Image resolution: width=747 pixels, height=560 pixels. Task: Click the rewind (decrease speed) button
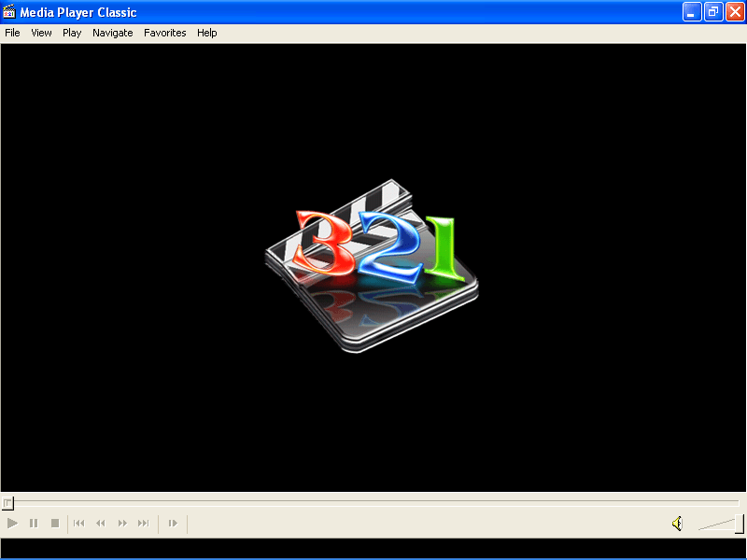click(101, 524)
